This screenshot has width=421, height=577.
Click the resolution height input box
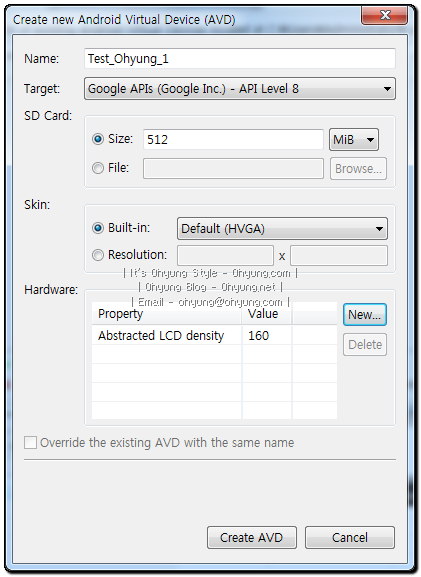pos(339,255)
